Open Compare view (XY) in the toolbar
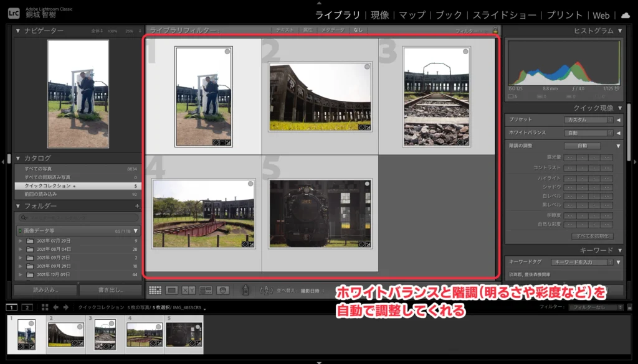Image resolution: width=638 pixels, height=364 pixels. [x=189, y=290]
